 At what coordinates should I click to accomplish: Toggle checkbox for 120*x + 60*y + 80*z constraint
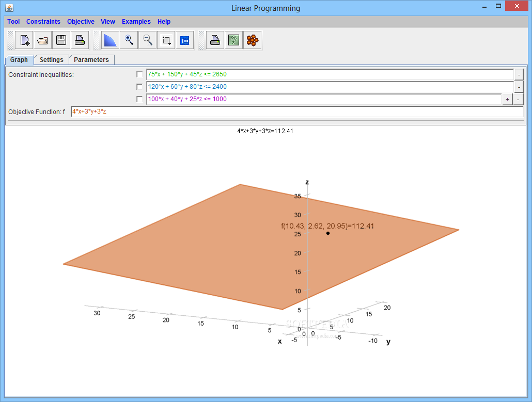[x=139, y=87]
